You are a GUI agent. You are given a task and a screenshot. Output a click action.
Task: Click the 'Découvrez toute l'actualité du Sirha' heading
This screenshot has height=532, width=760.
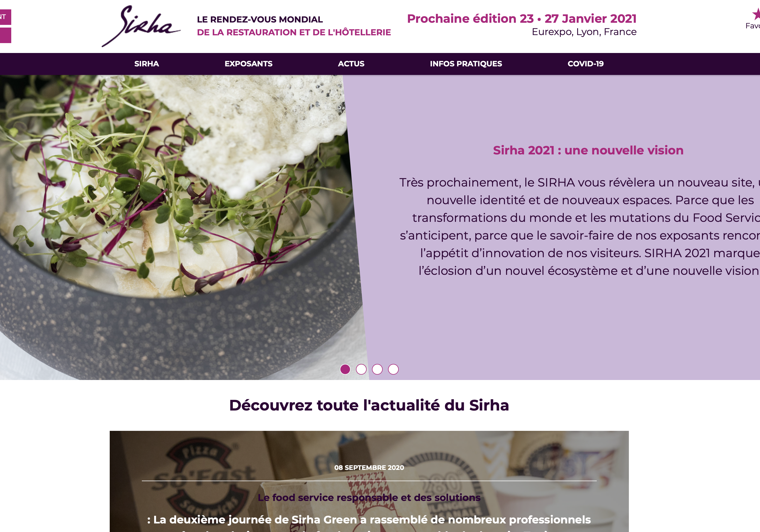[x=369, y=405]
